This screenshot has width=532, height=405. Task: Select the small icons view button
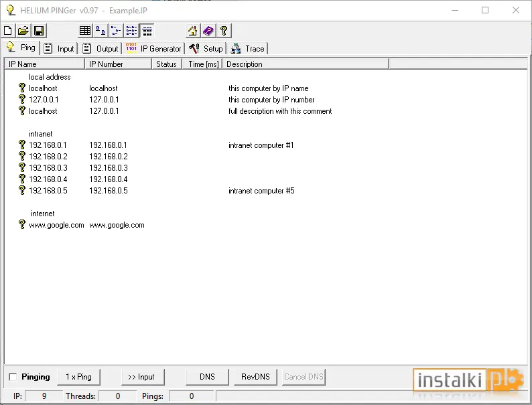coord(116,31)
